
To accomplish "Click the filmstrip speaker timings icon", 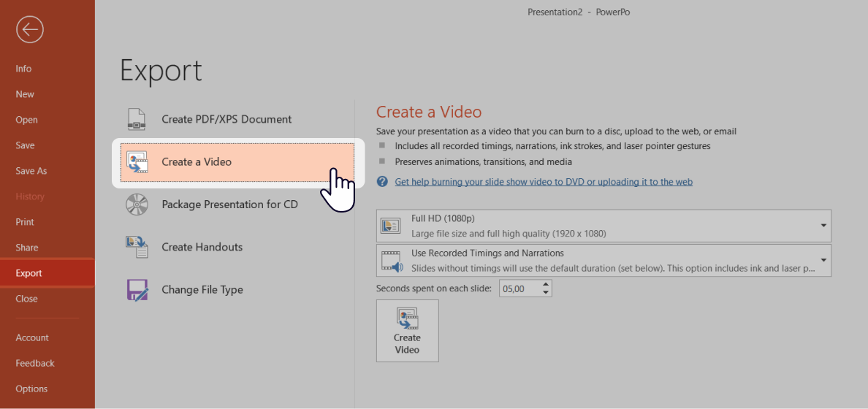I will pyautogui.click(x=391, y=261).
